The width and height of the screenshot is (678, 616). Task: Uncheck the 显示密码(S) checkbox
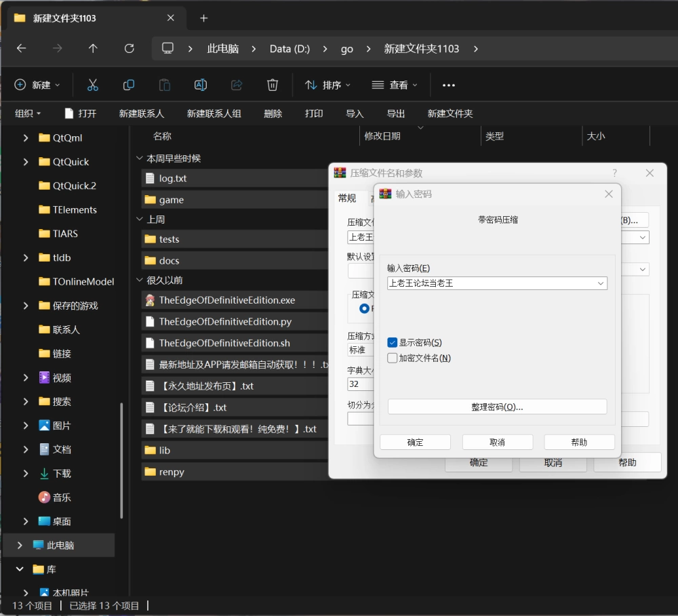point(392,343)
